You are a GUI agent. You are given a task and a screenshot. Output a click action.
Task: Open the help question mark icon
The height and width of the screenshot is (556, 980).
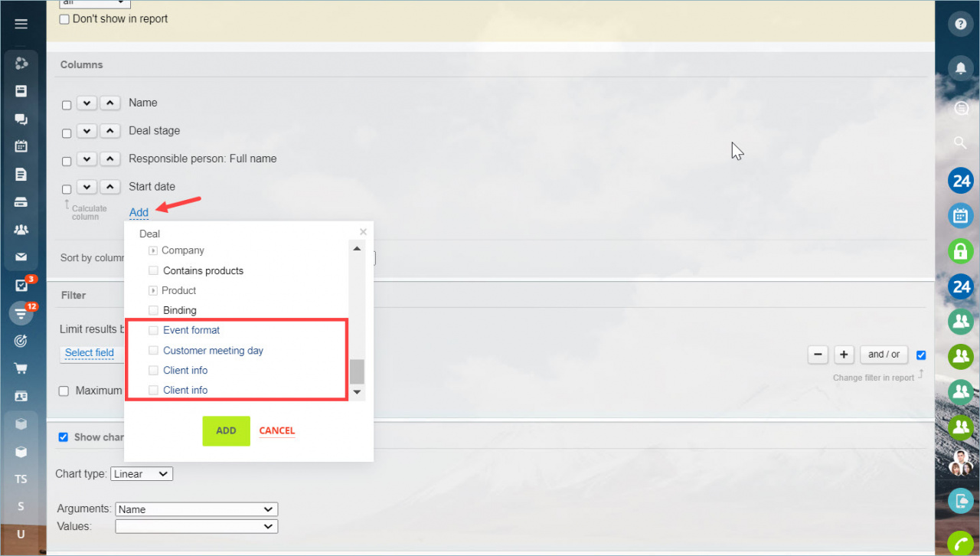(960, 24)
